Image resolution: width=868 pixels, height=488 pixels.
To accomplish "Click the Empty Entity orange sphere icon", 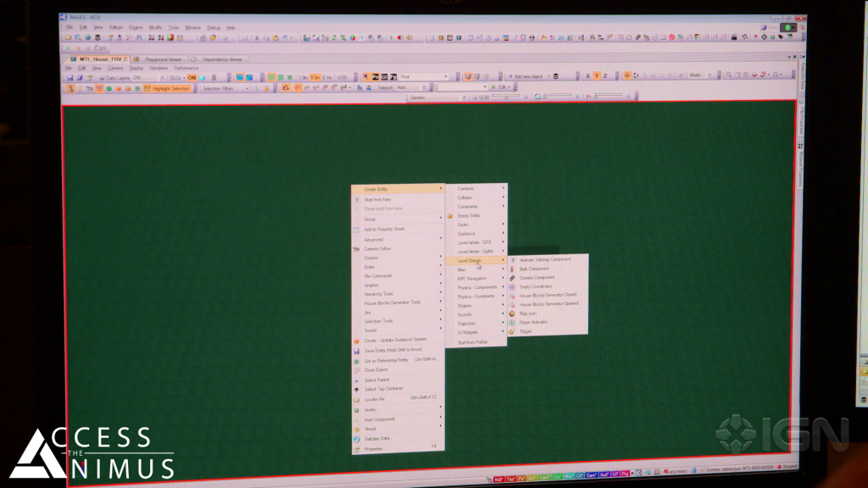I will point(450,216).
